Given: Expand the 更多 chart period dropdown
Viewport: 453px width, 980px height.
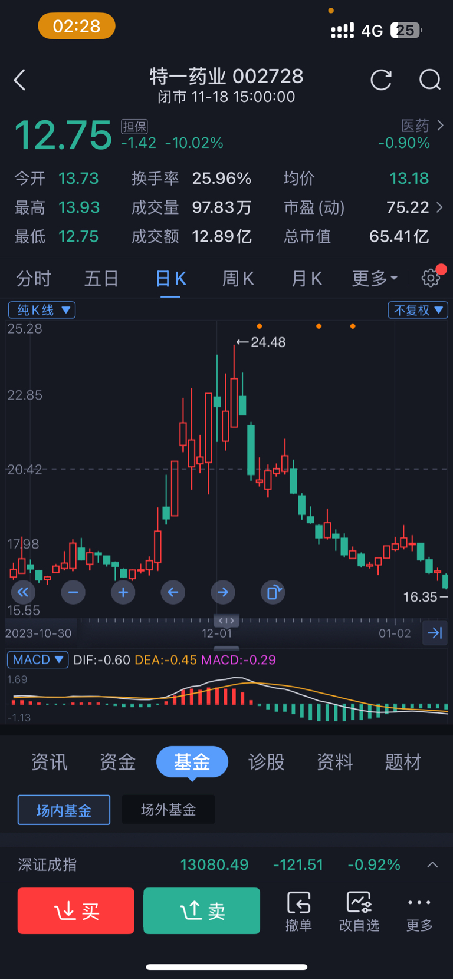Looking at the screenshot, I should tap(375, 278).
